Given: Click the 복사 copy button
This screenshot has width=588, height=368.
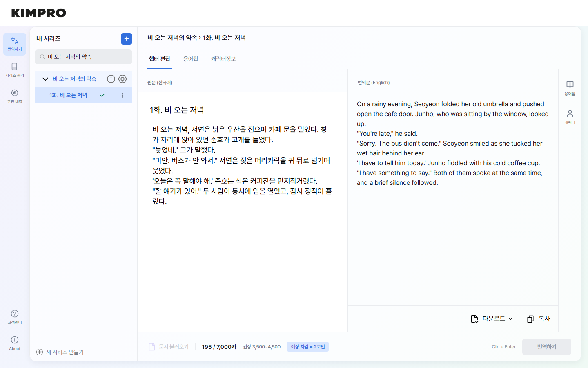Looking at the screenshot, I should (x=539, y=319).
